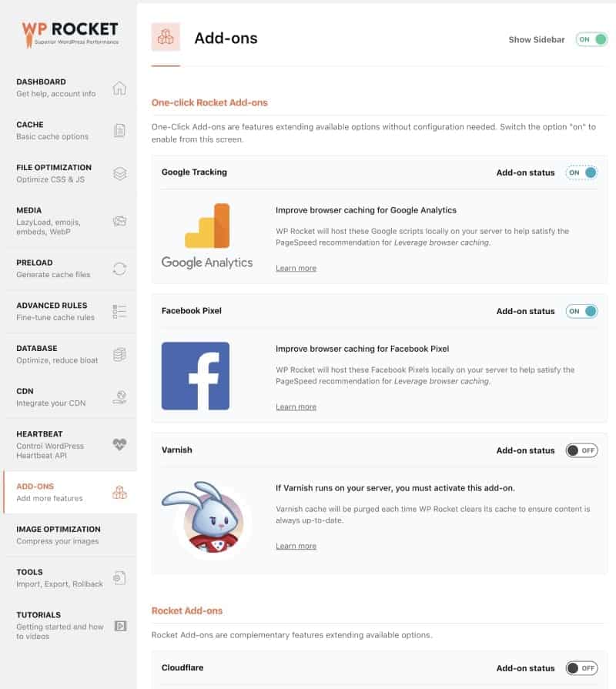The width and height of the screenshot is (616, 689).
Task: Open Learn more link under Varnish description
Action: coord(296,546)
